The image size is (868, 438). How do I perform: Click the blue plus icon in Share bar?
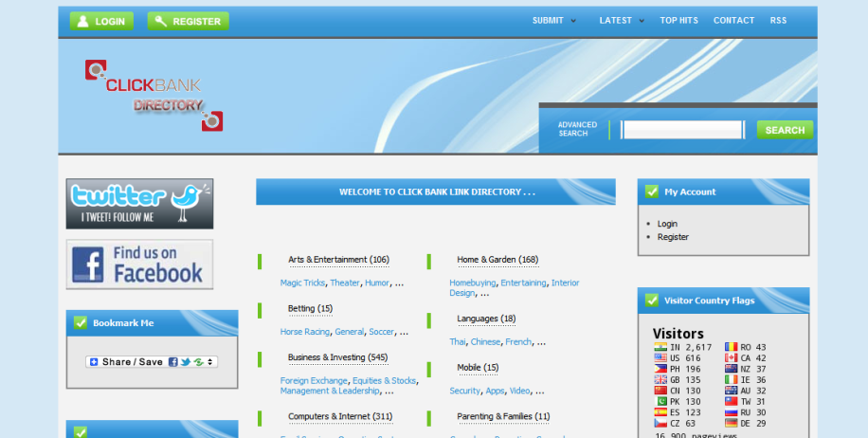(x=94, y=361)
